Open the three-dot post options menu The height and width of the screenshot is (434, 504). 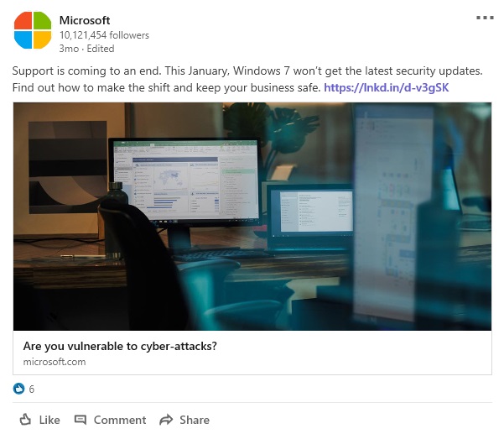(485, 18)
